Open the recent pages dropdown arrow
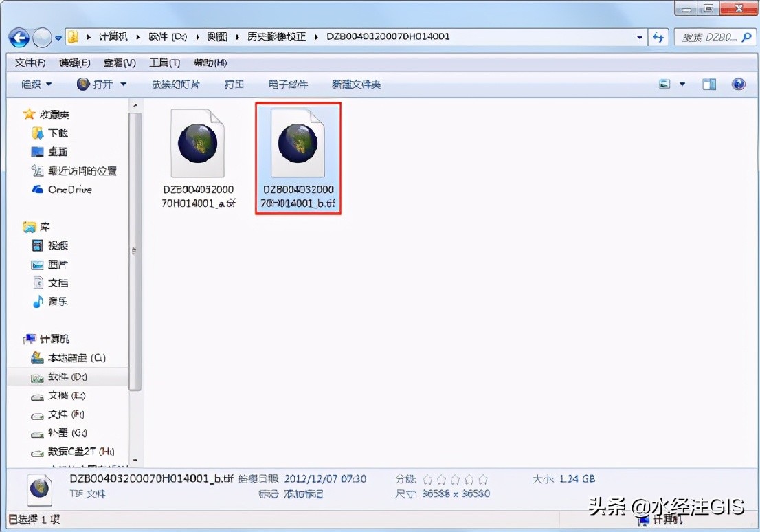The width and height of the screenshot is (760, 532). (58, 38)
